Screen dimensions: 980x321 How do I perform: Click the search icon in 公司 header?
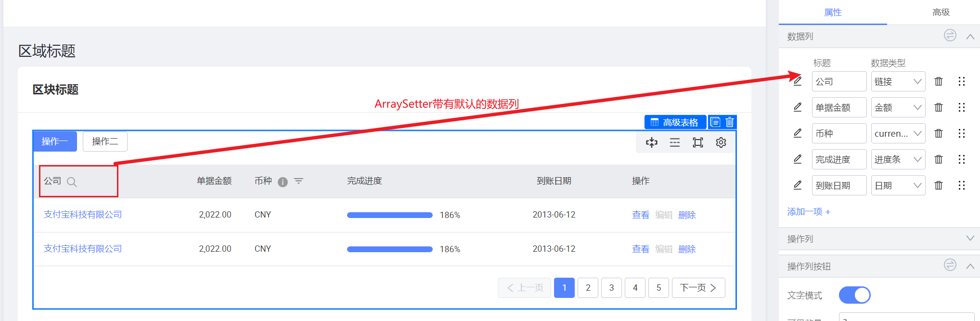pos(72,182)
